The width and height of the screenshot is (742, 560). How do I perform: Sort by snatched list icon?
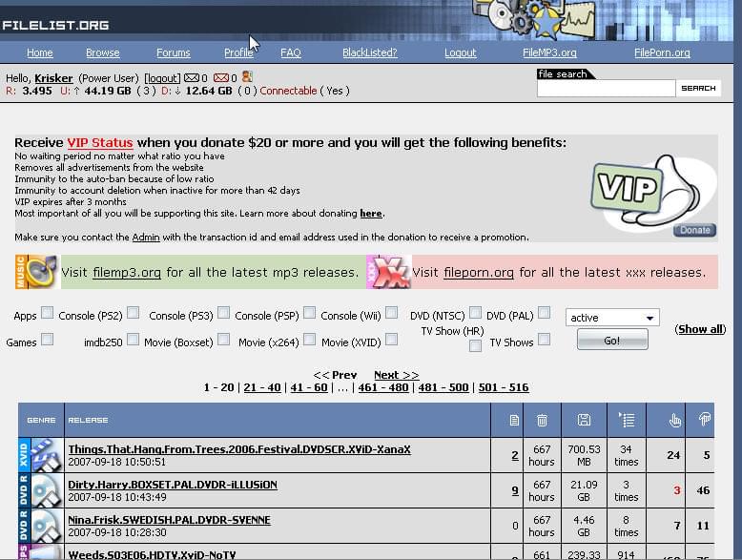[x=627, y=420]
